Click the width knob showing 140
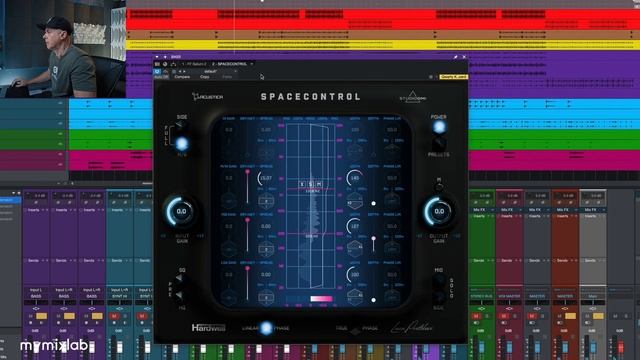The height and width of the screenshot is (360, 640). point(354,178)
